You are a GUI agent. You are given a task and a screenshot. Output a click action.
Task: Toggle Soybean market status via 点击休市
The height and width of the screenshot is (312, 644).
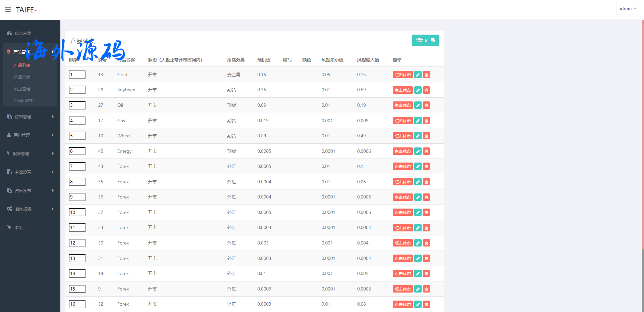[402, 90]
